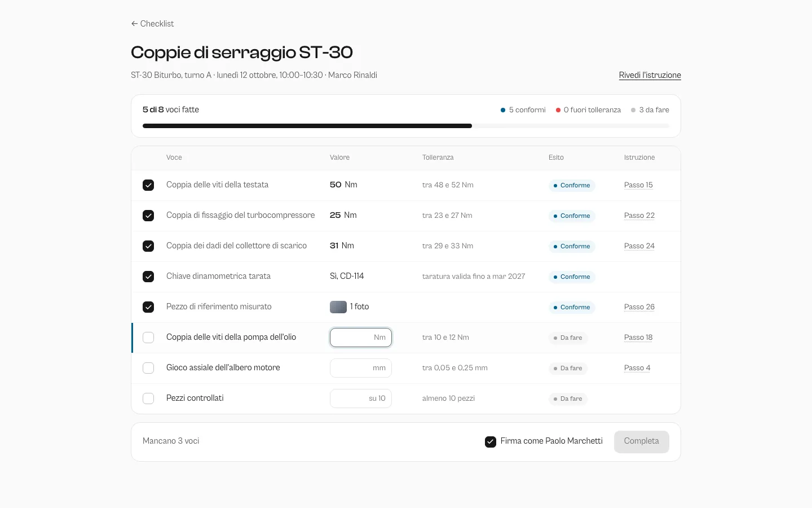Screen dimensions: 812x508
Task: Click tolerance text 'tra 23 e 27 Nm'
Action: click(447, 216)
